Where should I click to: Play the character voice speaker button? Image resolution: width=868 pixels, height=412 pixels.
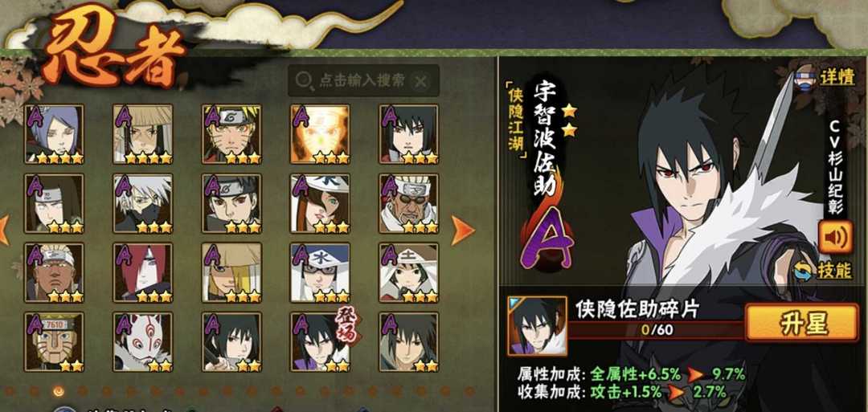coord(835,237)
